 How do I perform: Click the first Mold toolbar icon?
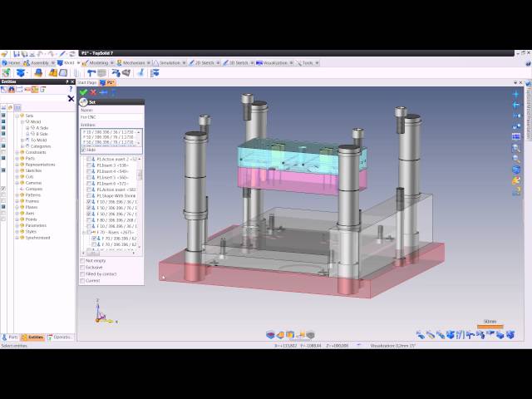pyautogui.click(x=7, y=72)
